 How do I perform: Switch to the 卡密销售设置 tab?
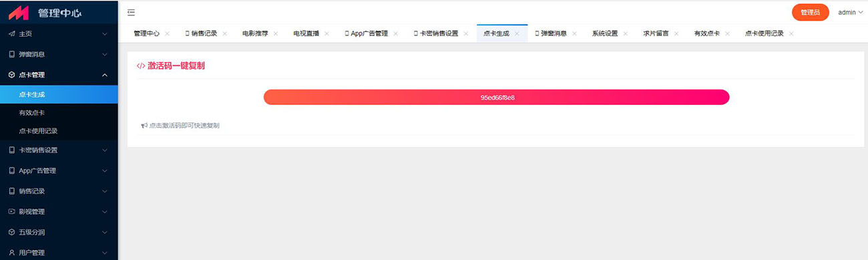click(x=435, y=33)
